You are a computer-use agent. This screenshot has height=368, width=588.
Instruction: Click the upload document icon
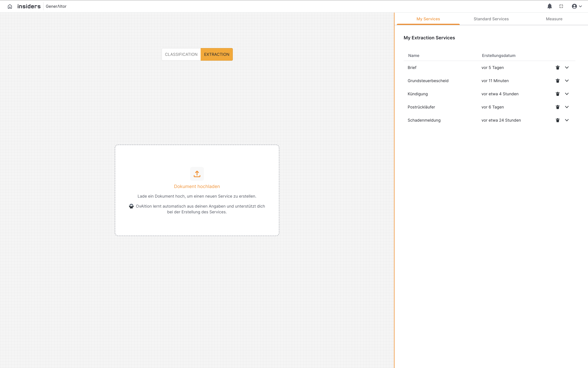[x=197, y=174]
